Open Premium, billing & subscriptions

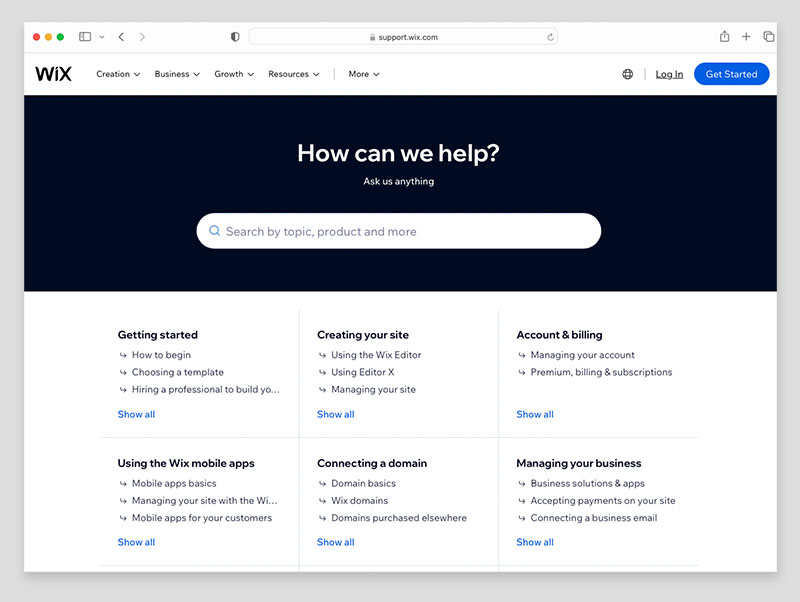tap(601, 372)
